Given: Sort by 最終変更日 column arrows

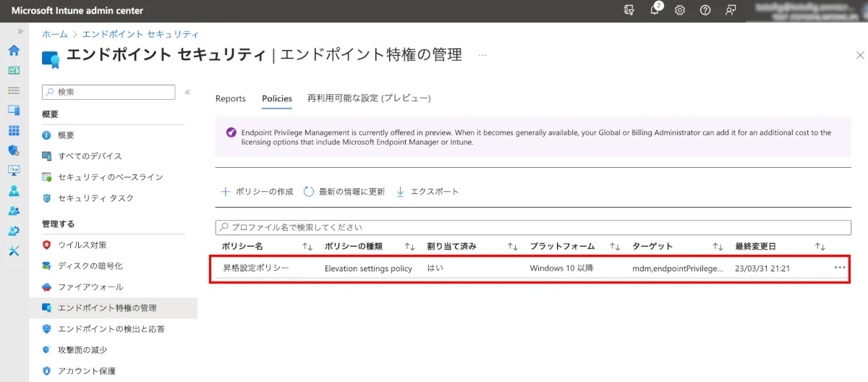Looking at the screenshot, I should (820, 247).
